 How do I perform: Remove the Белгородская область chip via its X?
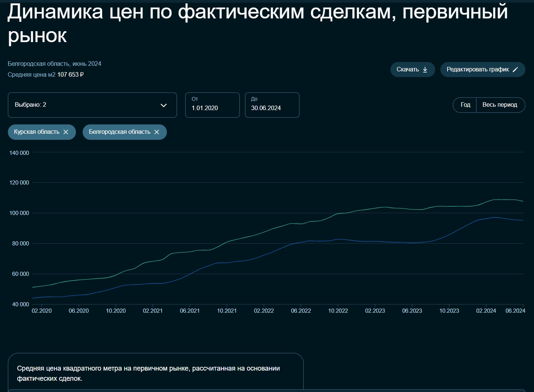pos(157,132)
